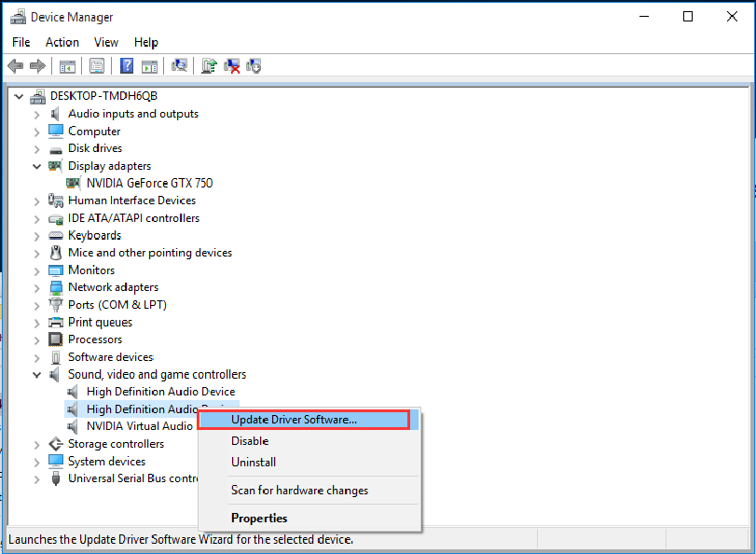756x554 pixels.
Task: Click the Update driver software toolbar icon
Action: click(208, 65)
